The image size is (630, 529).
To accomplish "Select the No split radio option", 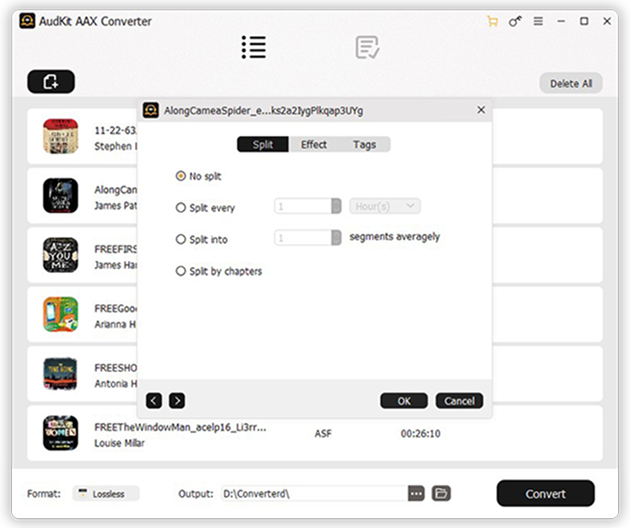I will tap(181, 176).
